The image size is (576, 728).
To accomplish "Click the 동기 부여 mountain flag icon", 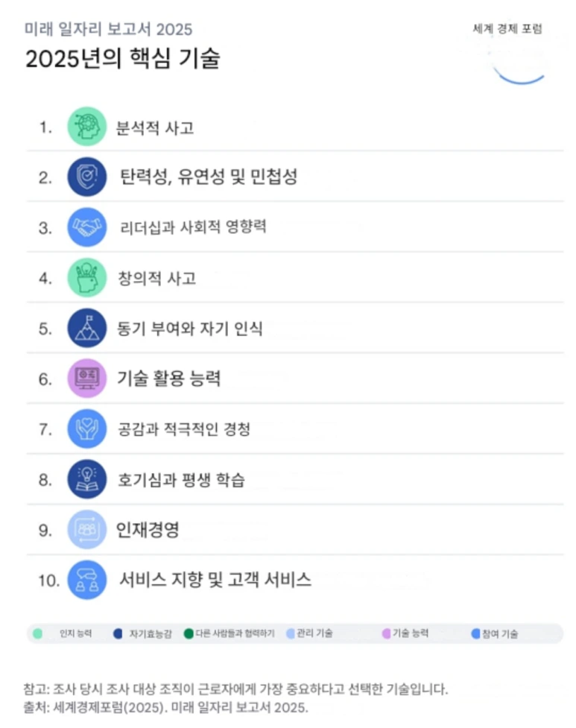I will pos(87,329).
